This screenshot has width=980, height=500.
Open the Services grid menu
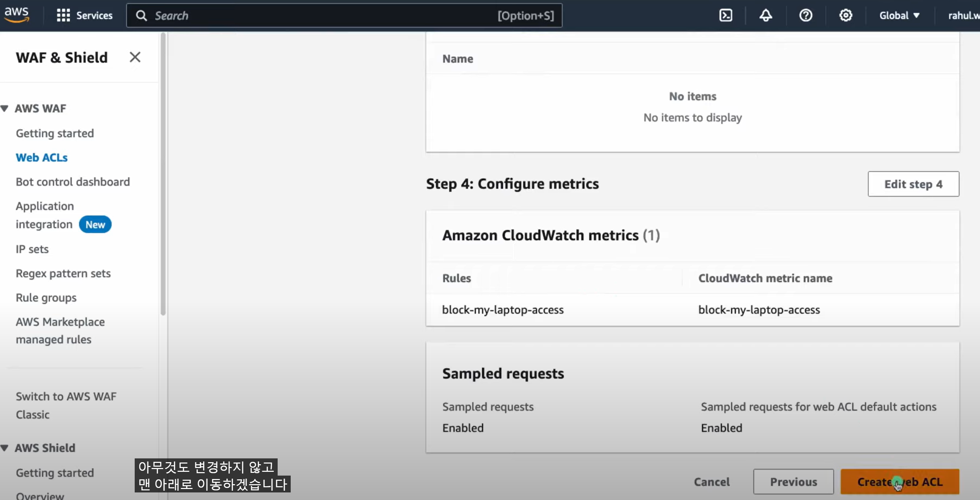point(63,15)
